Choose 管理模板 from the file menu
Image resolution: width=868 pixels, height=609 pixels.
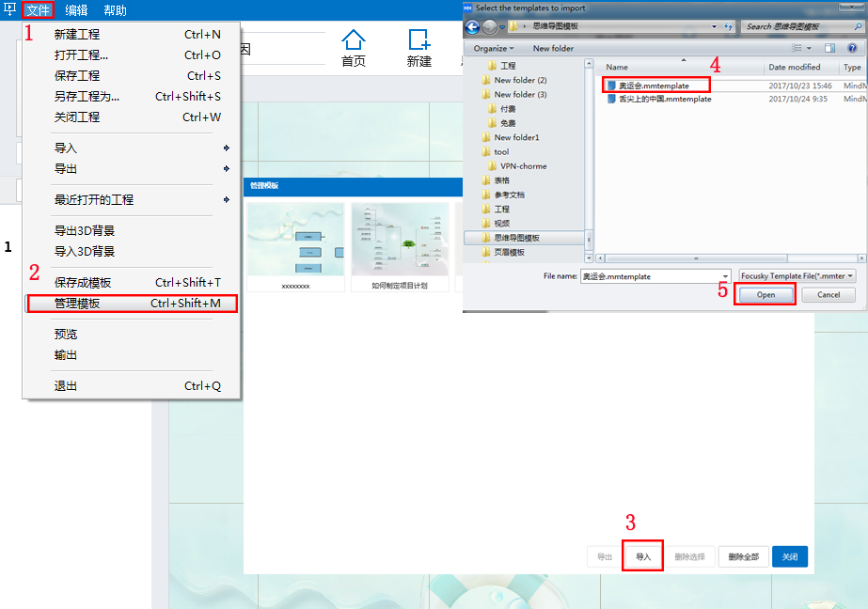132,304
